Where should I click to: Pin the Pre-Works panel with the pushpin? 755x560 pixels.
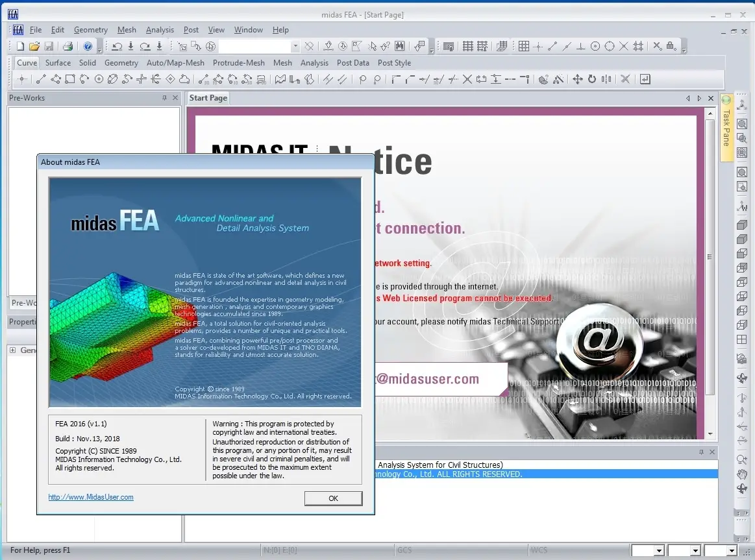coord(164,98)
